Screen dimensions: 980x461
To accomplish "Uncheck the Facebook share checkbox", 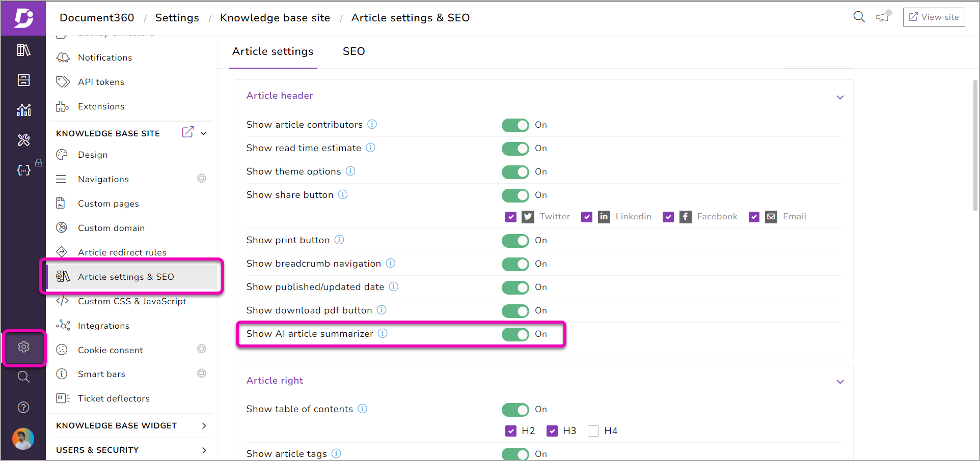I will pyautogui.click(x=668, y=217).
